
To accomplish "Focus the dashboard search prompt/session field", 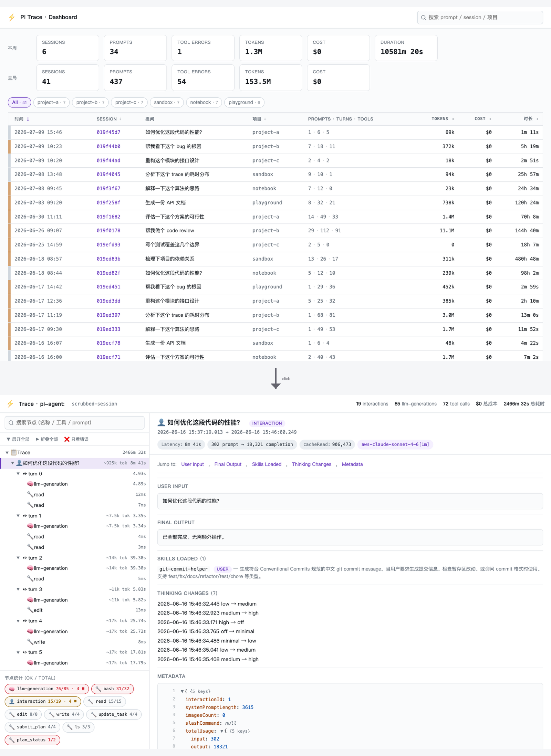I will pyautogui.click(x=480, y=18).
